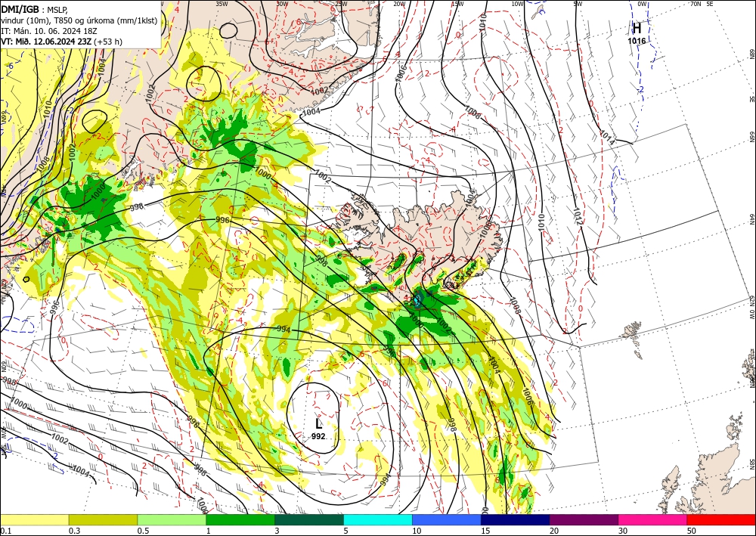Click the red 50+ mm legend swatch

(x=721, y=519)
